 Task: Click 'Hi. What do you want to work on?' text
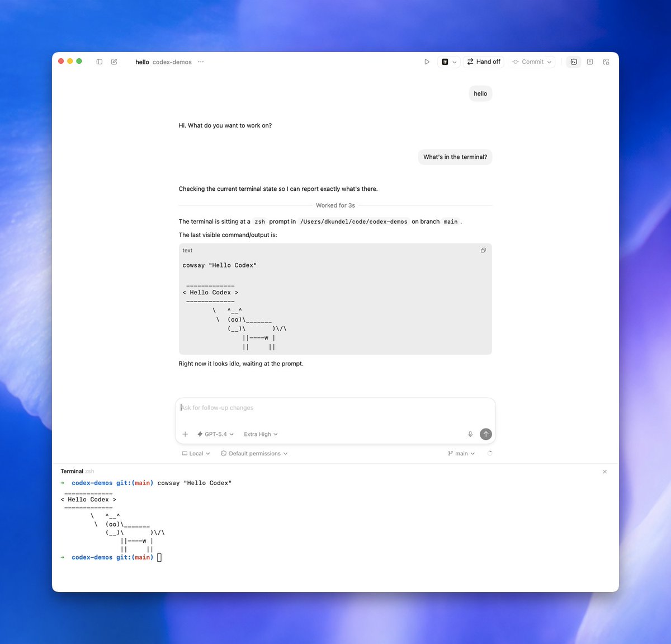coord(225,125)
